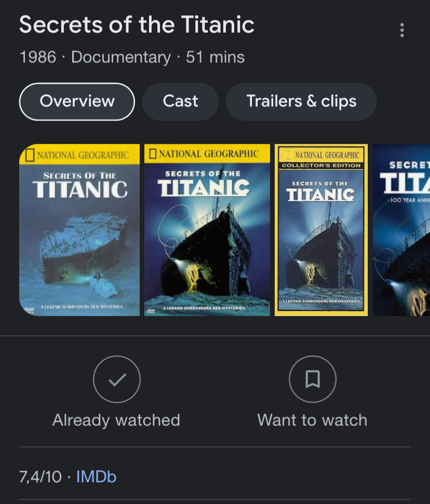This screenshot has height=504, width=430.
Task: Open the Collector's Edition poster with yellow border
Action: (321, 230)
